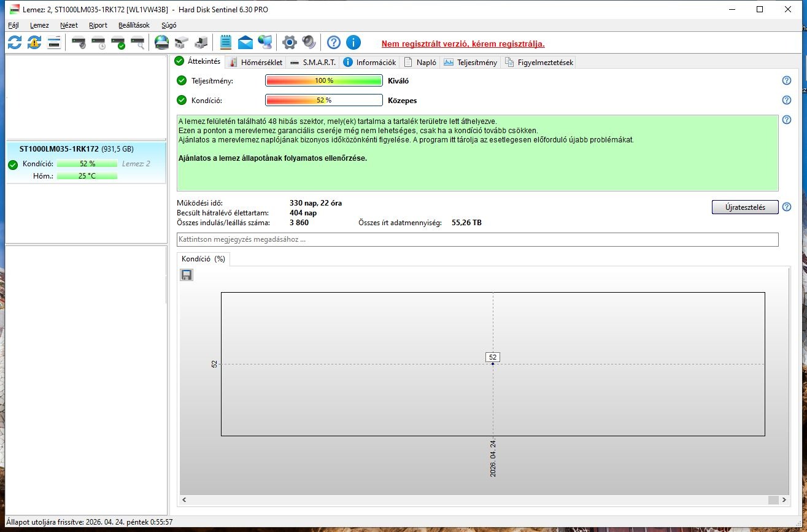Click the value 55,26 TB
807x532 pixels.
466,223
